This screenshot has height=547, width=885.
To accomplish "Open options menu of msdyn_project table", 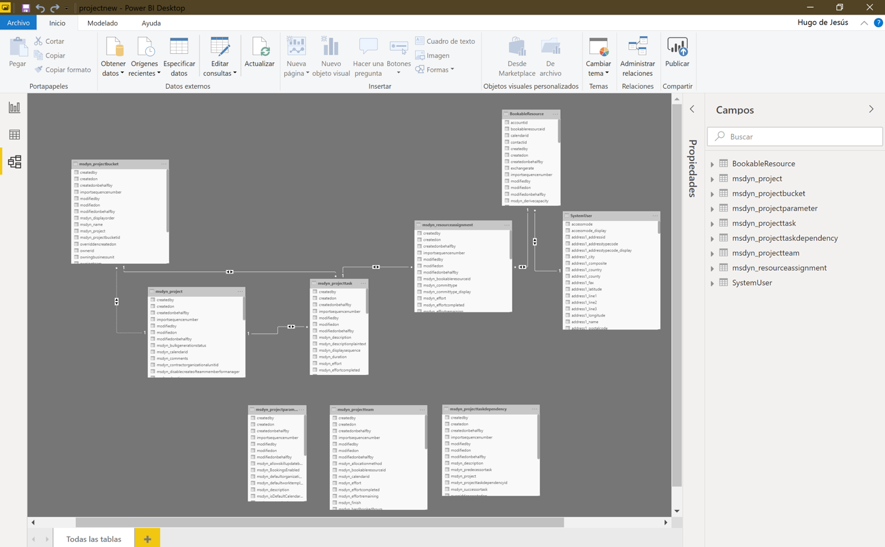I will point(240,291).
